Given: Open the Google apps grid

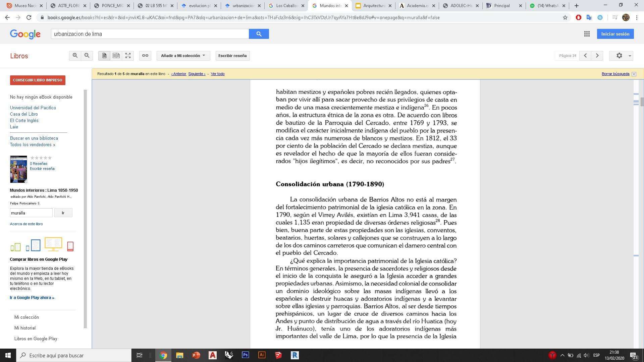Looking at the screenshot, I should (587, 34).
